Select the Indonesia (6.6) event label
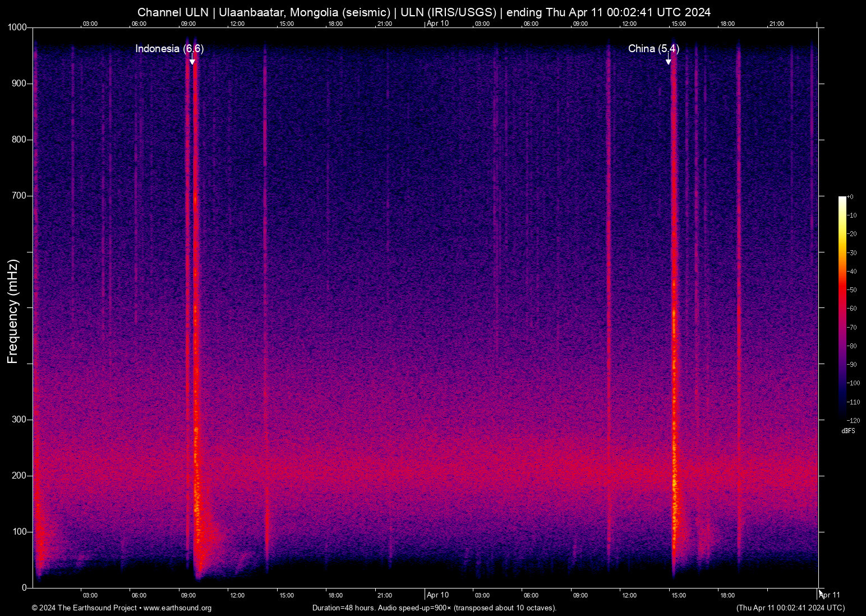 [x=169, y=49]
